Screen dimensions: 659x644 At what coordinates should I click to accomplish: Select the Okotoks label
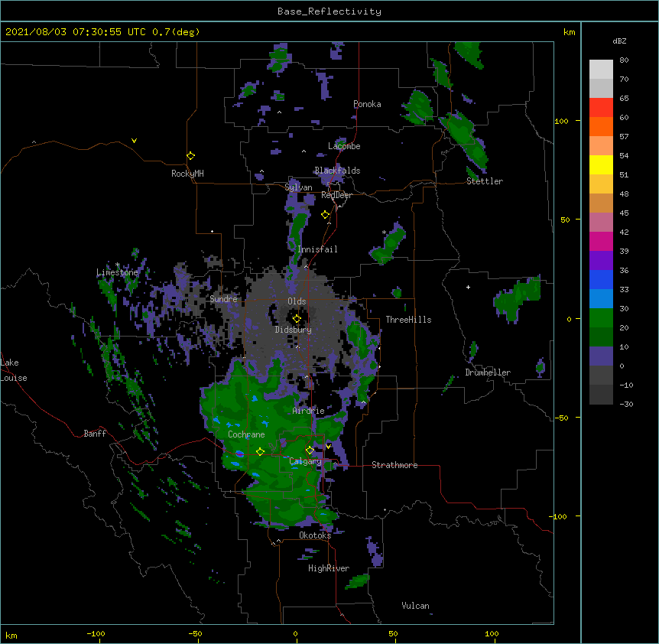tap(315, 535)
